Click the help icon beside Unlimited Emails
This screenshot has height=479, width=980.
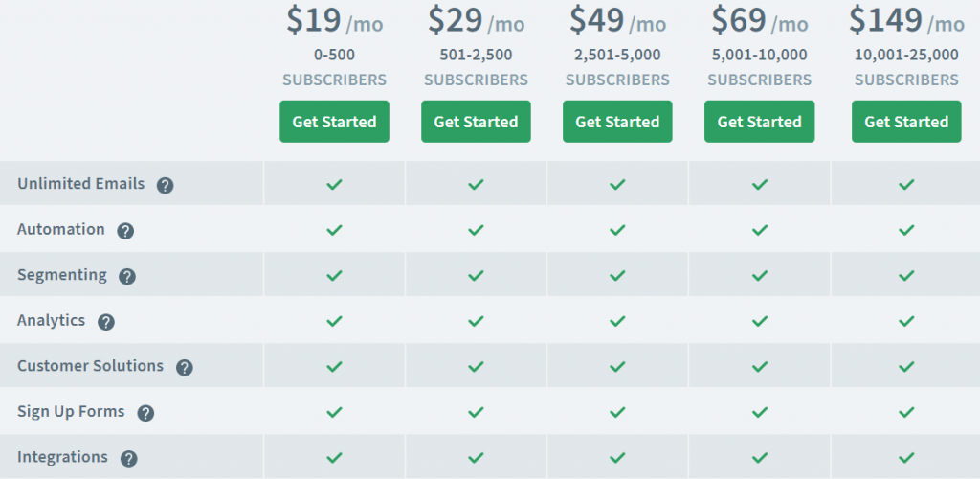(165, 185)
